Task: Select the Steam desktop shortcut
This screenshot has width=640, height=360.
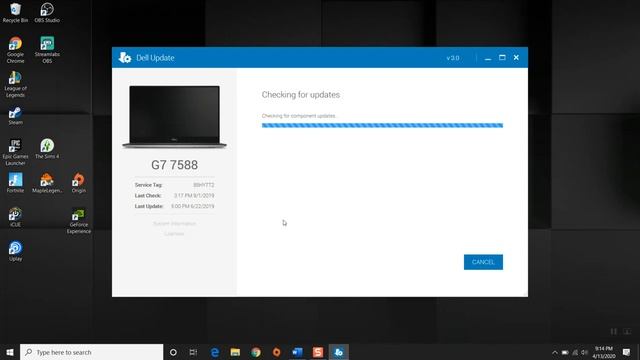Action: [x=16, y=116]
